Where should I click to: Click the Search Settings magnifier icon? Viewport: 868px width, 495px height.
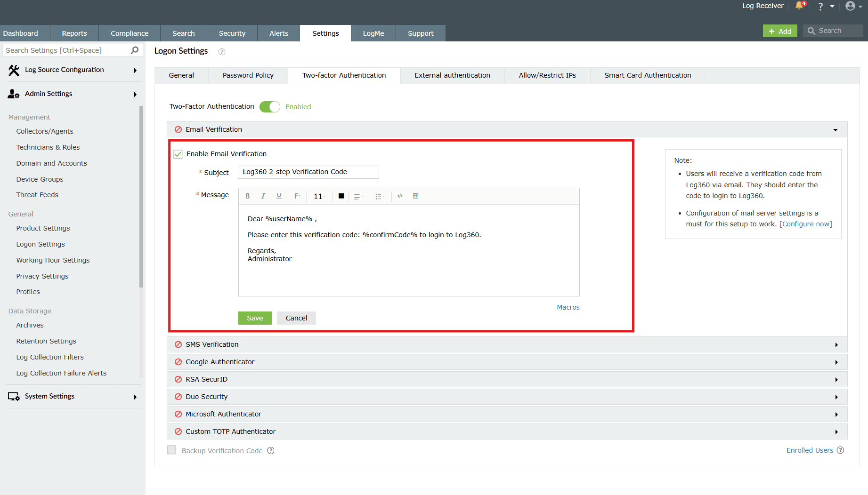[x=135, y=50]
